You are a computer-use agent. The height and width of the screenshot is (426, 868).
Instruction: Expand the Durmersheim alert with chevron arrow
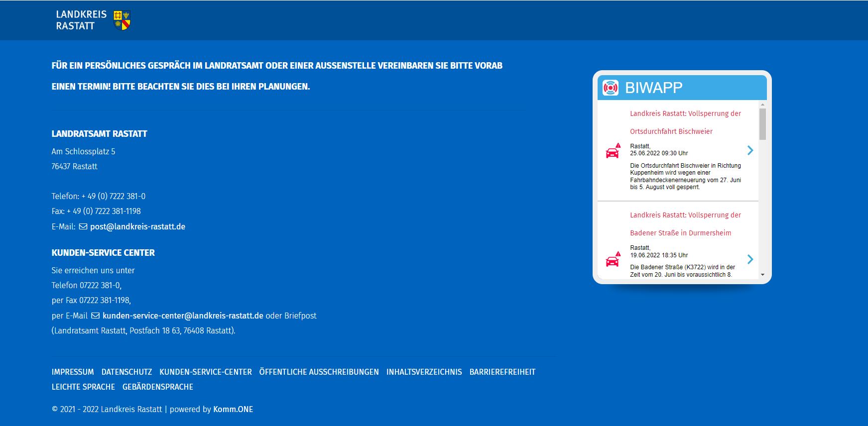point(750,259)
